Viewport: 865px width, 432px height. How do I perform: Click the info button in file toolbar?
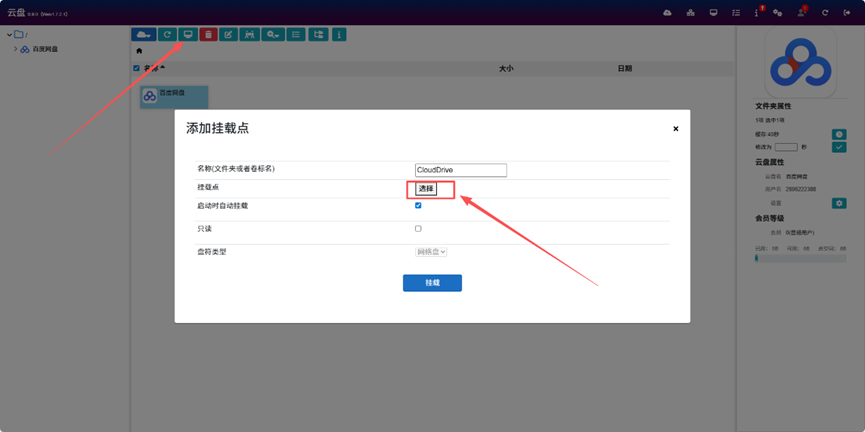coord(339,34)
